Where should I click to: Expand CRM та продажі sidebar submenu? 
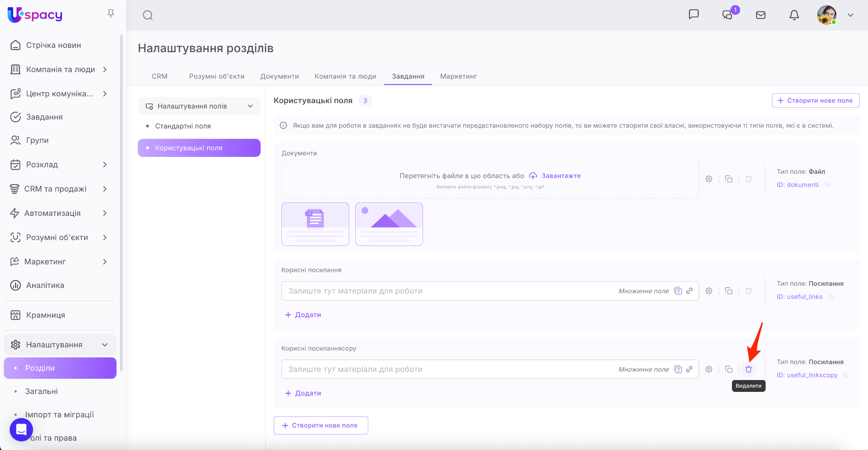[105, 189]
